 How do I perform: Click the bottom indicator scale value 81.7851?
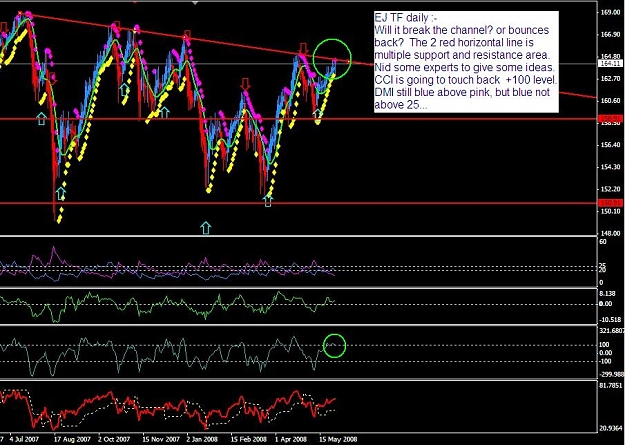(x=611, y=386)
